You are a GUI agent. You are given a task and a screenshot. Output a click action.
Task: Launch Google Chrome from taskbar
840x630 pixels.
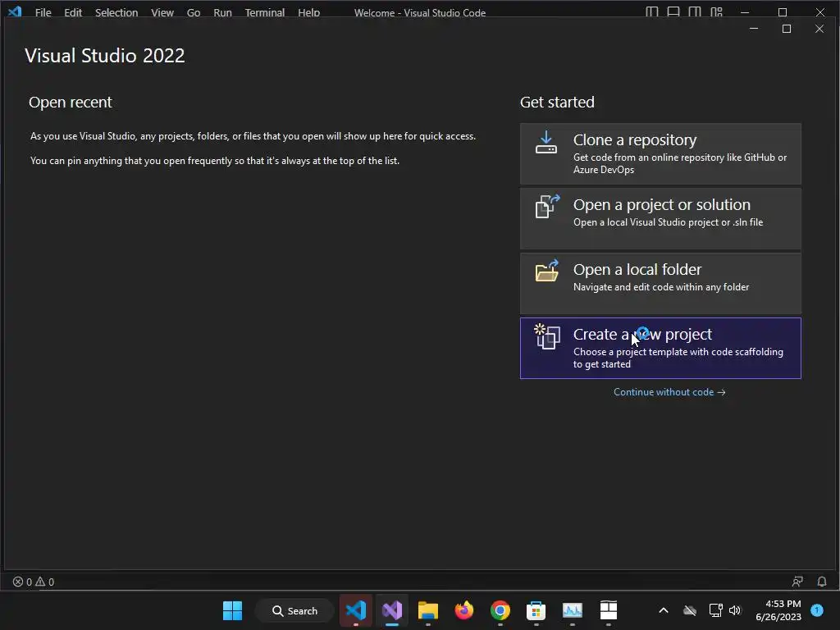[500, 610]
